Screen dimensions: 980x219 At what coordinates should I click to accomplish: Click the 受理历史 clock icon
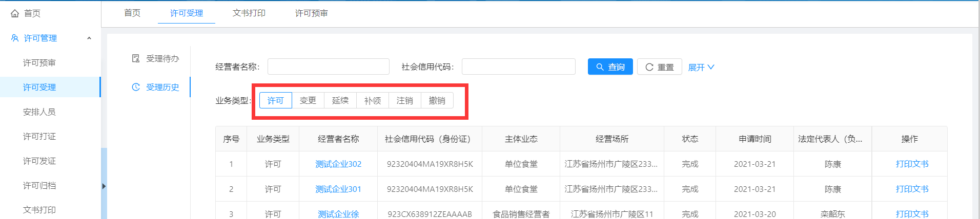click(x=136, y=87)
